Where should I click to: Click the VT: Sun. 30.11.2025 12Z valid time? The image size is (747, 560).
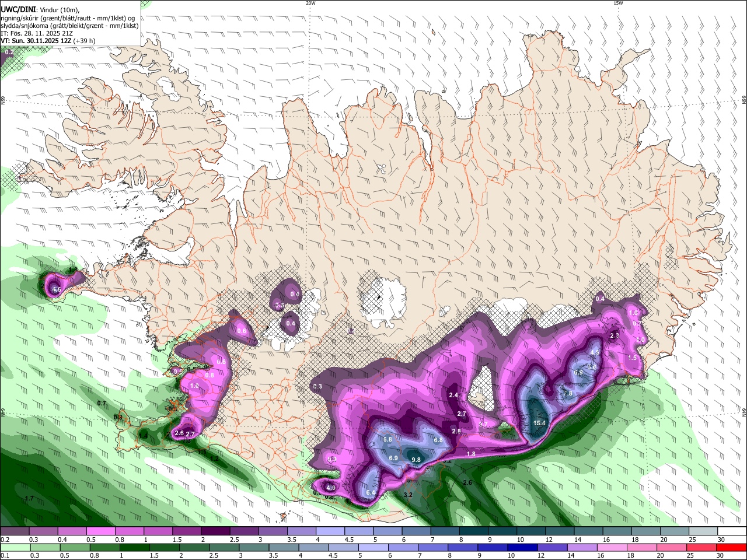[x=36, y=41]
